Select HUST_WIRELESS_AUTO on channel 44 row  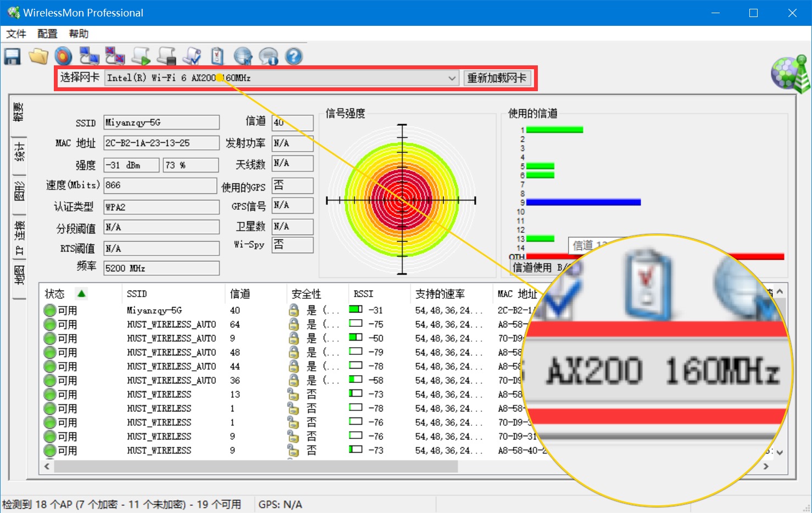click(171, 366)
